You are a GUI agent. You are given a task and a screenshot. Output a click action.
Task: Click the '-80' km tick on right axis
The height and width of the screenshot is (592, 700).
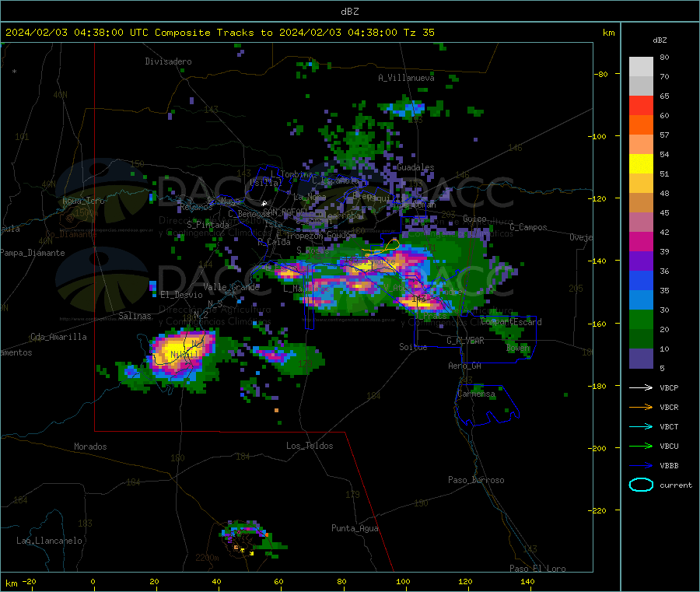600,74
